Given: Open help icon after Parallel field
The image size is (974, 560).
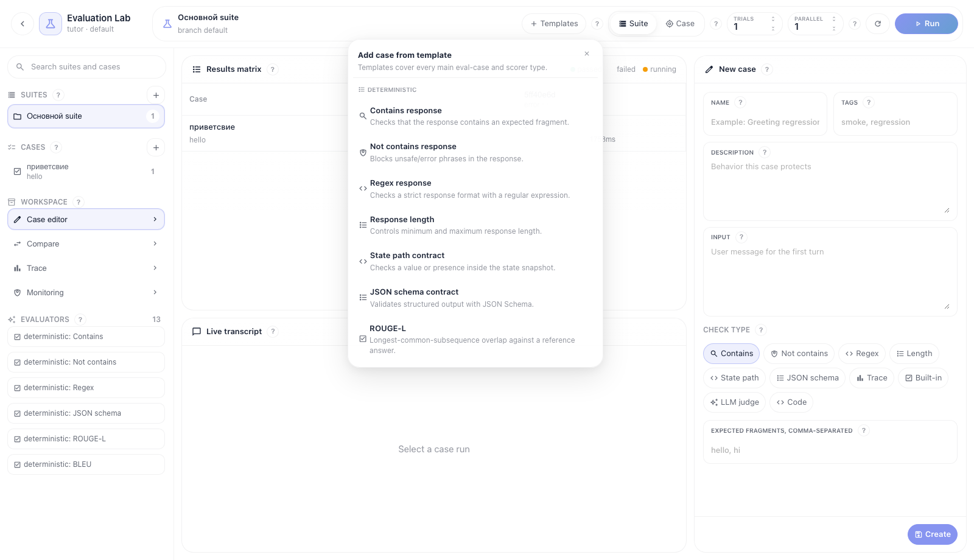Looking at the screenshot, I should [x=855, y=24].
